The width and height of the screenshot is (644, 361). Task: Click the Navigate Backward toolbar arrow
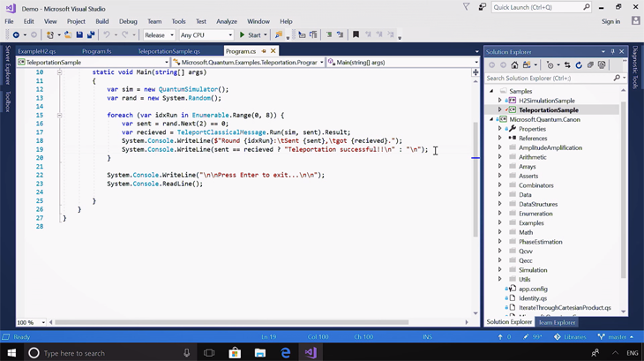[16, 35]
